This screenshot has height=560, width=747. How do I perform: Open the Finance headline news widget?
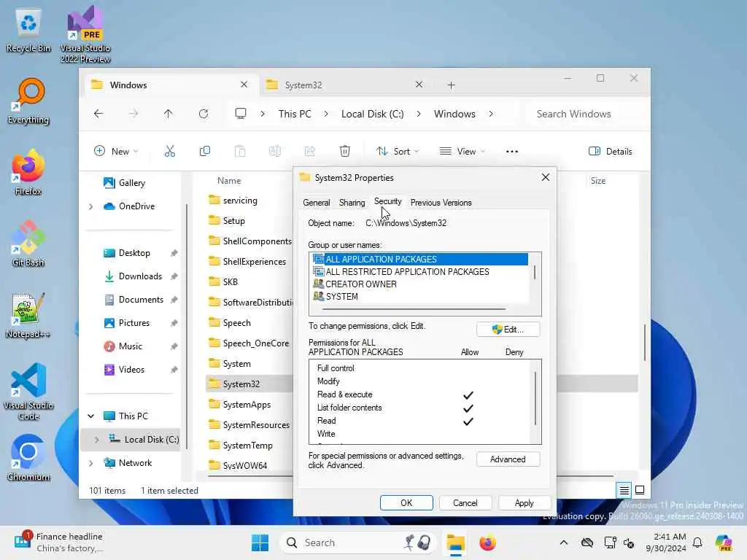(58, 542)
